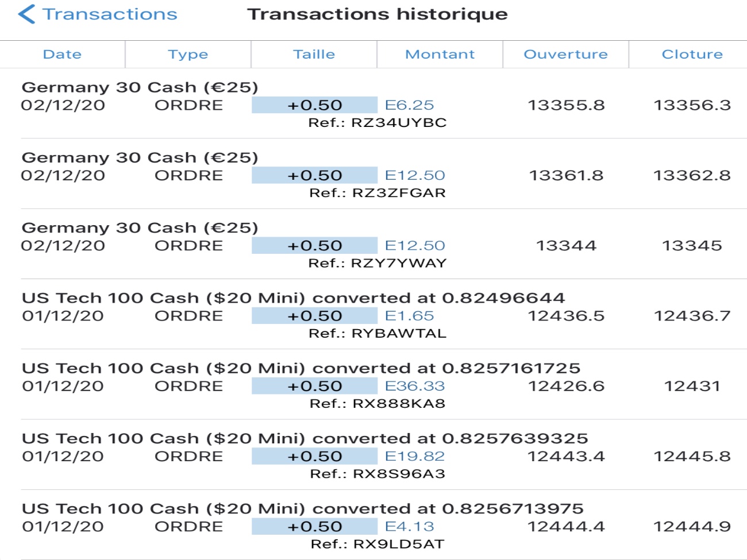Viewport: 747px width, 560px height.
Task: Select the transaction with Ref RZ3ZFGAR
Action: coord(378,193)
